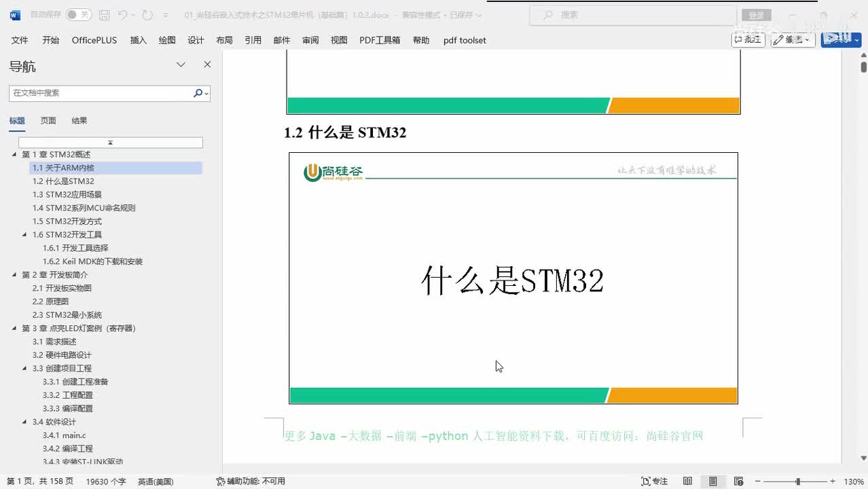Screen dimensions: 868x489
Task: Go to heading 1.4 STM32系列MCU命名规则
Action: pyautogui.click(x=84, y=208)
